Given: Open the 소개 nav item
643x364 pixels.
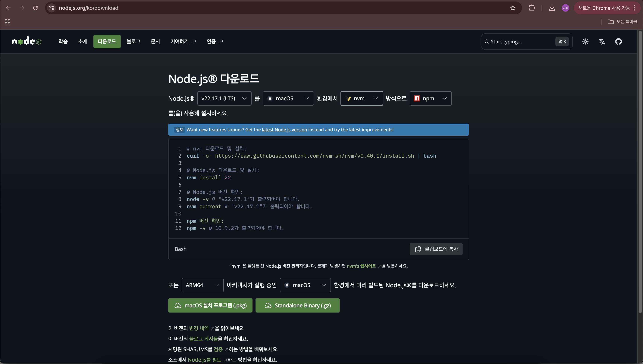Looking at the screenshot, I should [83, 42].
